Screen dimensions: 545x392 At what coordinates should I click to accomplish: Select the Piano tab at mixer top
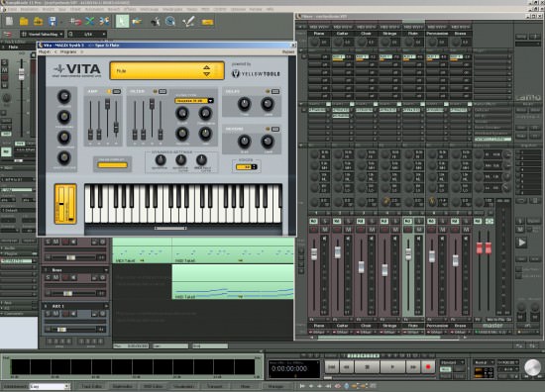click(319, 34)
